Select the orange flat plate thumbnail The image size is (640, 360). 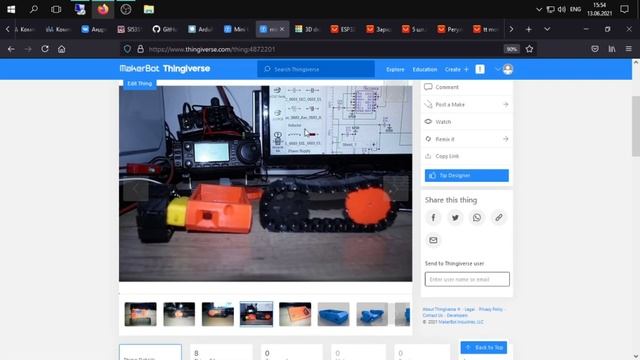pos(295,314)
